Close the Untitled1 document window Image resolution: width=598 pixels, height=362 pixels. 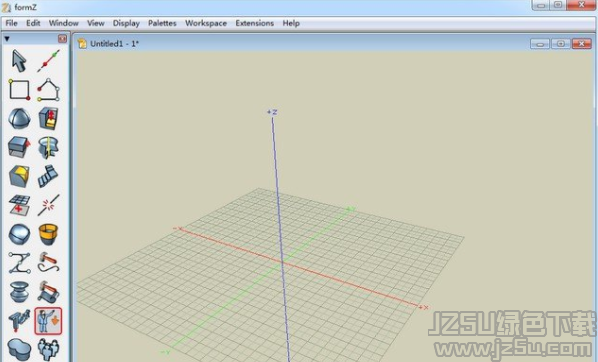[x=582, y=43]
